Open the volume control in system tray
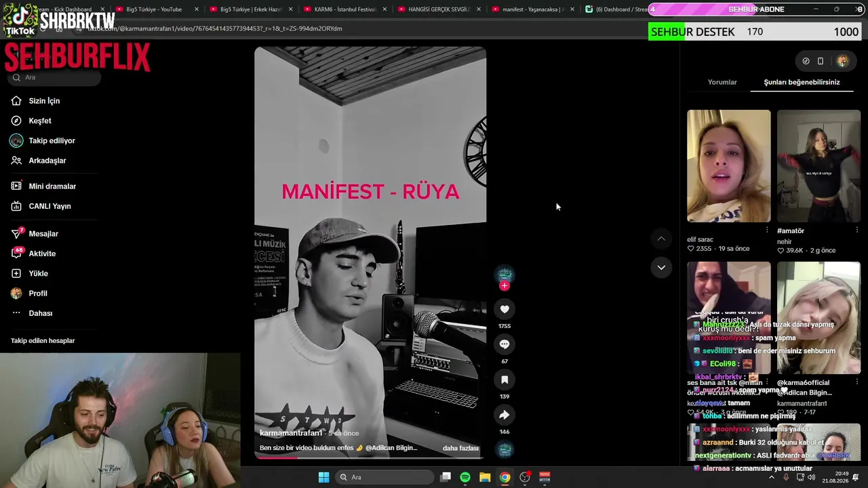Viewport: 868px width, 488px height. click(x=812, y=477)
